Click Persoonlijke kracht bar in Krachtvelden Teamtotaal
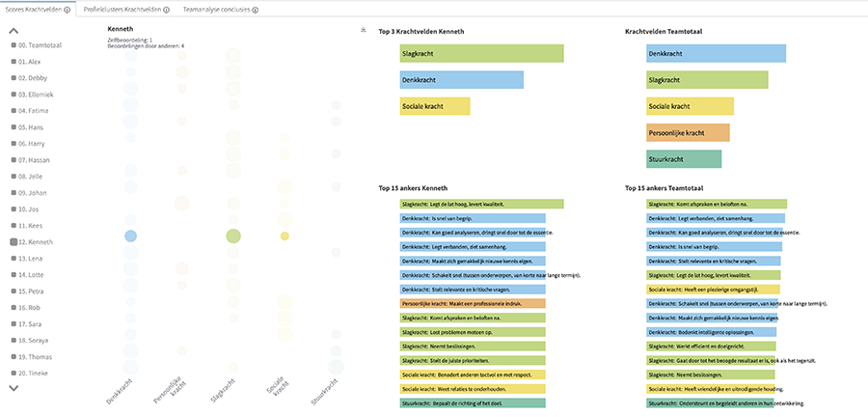The height and width of the screenshot is (417, 868). pos(688,132)
